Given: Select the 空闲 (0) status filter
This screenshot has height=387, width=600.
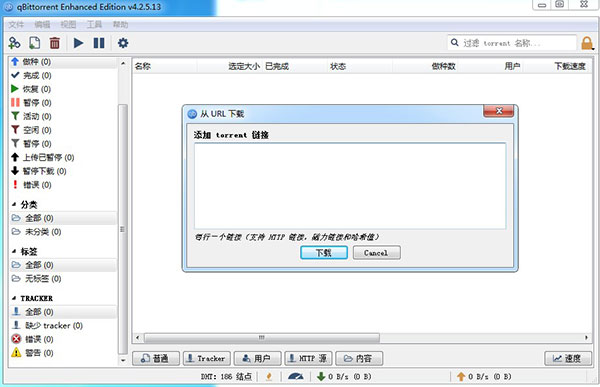Looking at the screenshot, I should click(63, 130).
